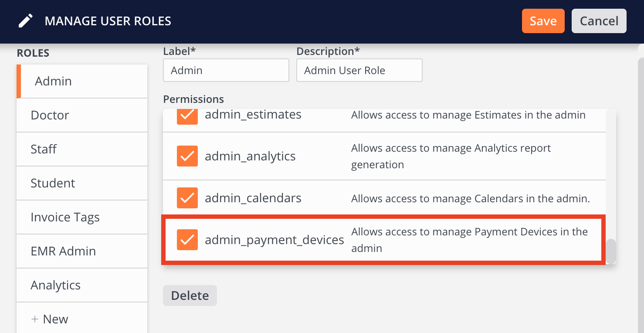Cancel editing user roles
This screenshot has height=333, width=644.
coord(599,21)
